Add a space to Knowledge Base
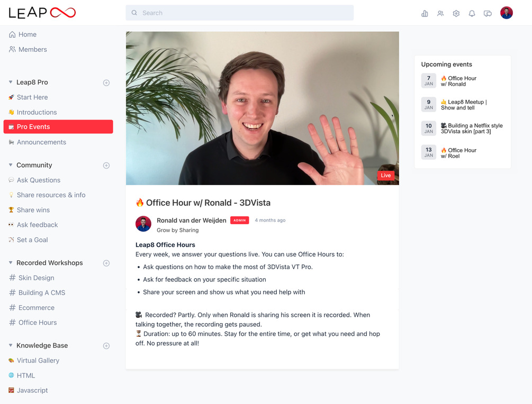Image resolution: width=532 pixels, height=404 pixels. (x=106, y=346)
